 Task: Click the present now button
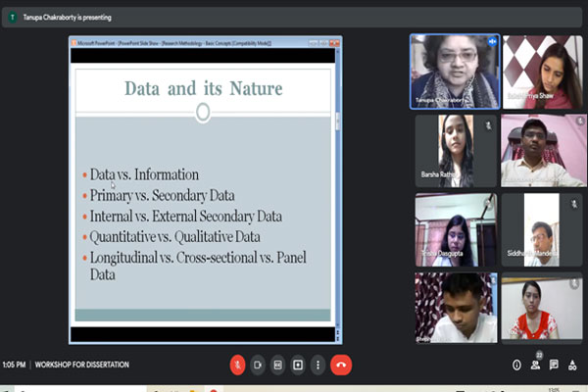[x=298, y=365]
